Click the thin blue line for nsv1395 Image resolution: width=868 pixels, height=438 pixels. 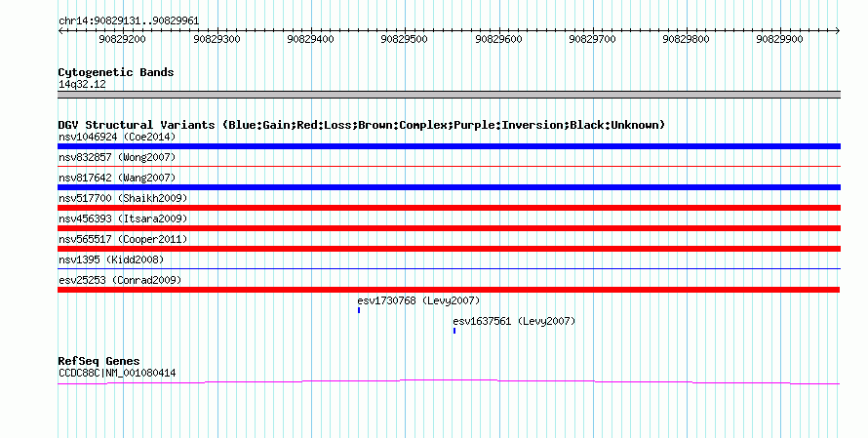[449, 268]
